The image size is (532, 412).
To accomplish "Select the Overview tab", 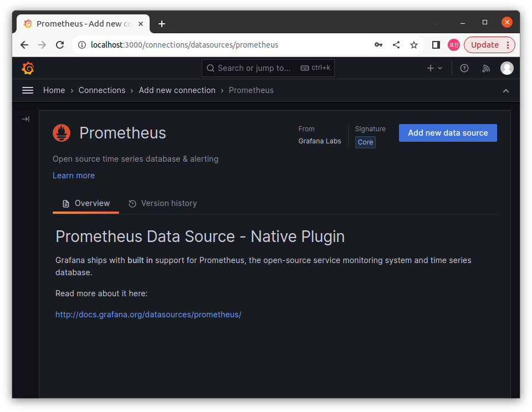I will click(x=86, y=203).
